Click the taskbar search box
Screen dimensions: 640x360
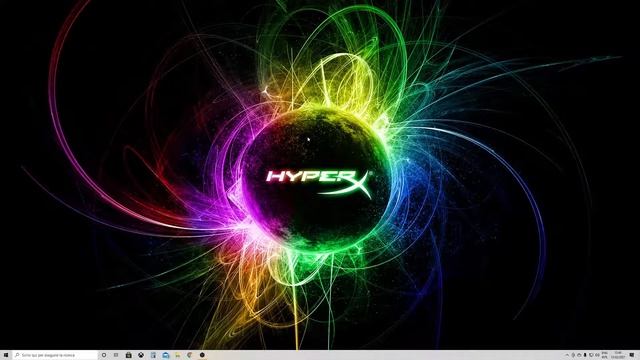55,355
